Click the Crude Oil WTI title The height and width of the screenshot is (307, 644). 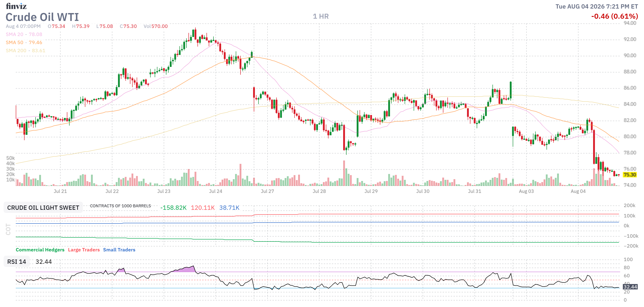(42, 17)
